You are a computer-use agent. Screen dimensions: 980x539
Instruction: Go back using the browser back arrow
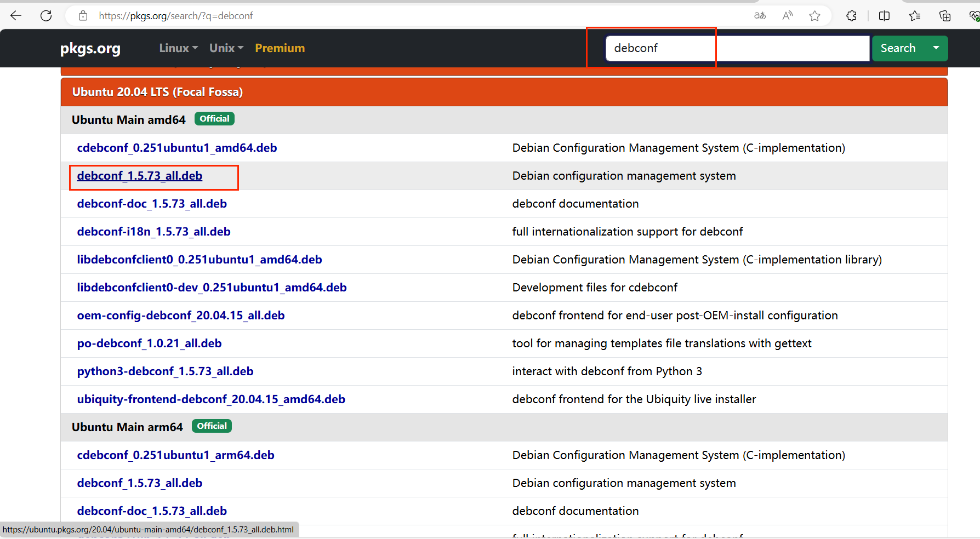[x=16, y=16]
